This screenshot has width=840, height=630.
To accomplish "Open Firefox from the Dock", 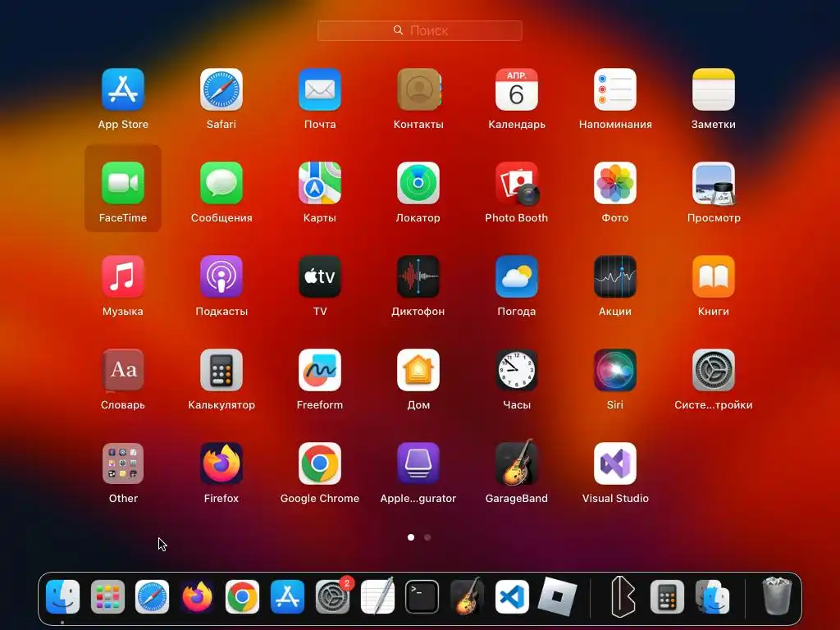I will point(197,597).
